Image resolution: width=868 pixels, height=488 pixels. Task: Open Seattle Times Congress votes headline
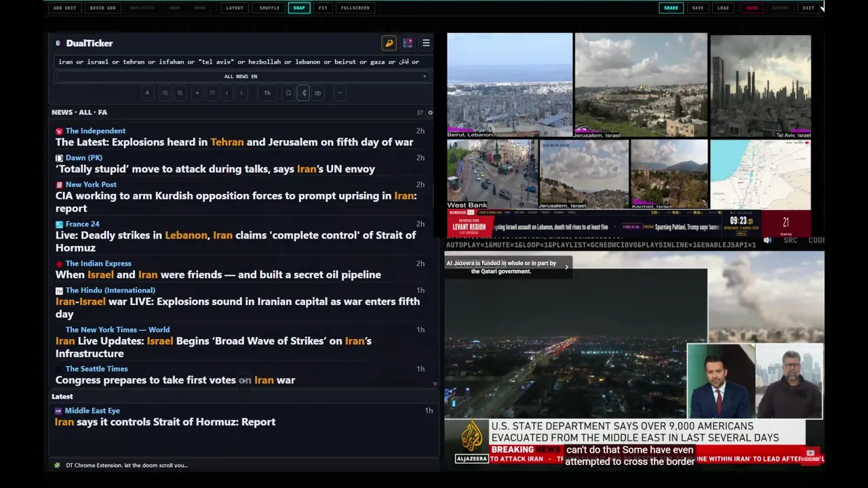[175, 380]
